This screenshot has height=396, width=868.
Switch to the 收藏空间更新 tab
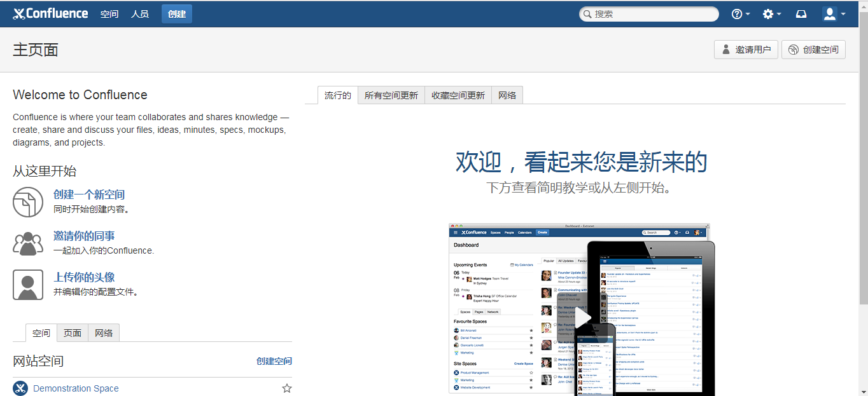pos(458,95)
